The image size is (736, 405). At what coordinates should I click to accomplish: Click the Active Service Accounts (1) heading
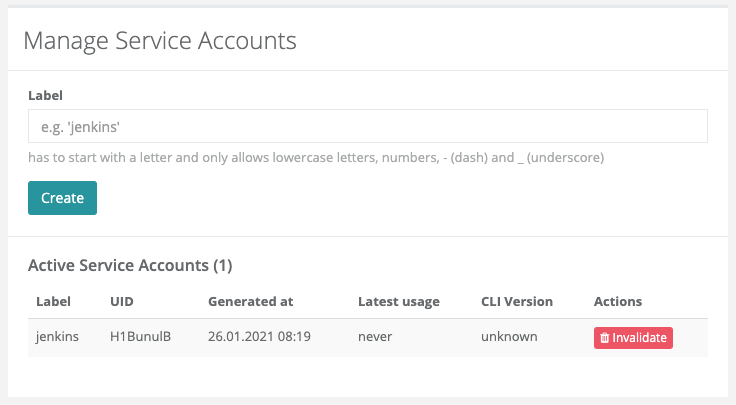tap(130, 265)
